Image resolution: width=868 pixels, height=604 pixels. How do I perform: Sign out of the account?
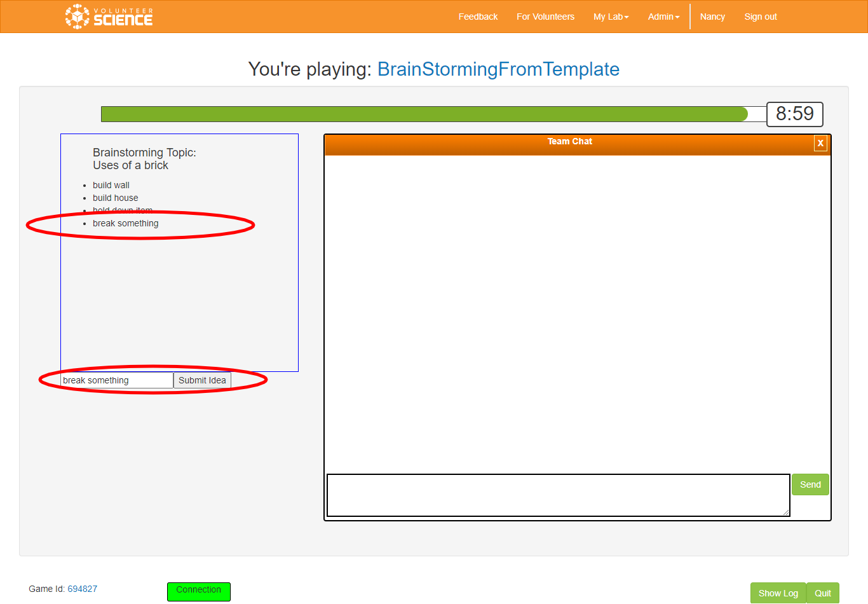click(761, 17)
